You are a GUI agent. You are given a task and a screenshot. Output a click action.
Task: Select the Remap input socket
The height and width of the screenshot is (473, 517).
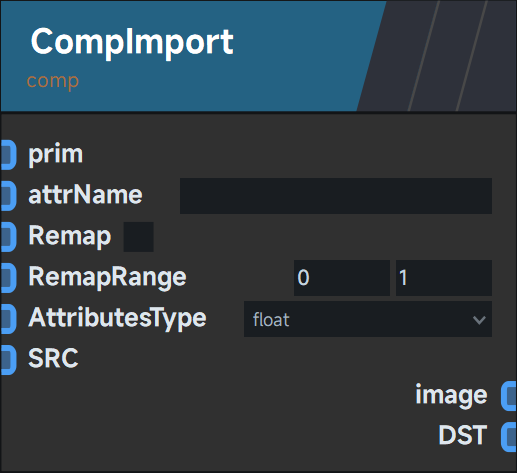coord(8,237)
